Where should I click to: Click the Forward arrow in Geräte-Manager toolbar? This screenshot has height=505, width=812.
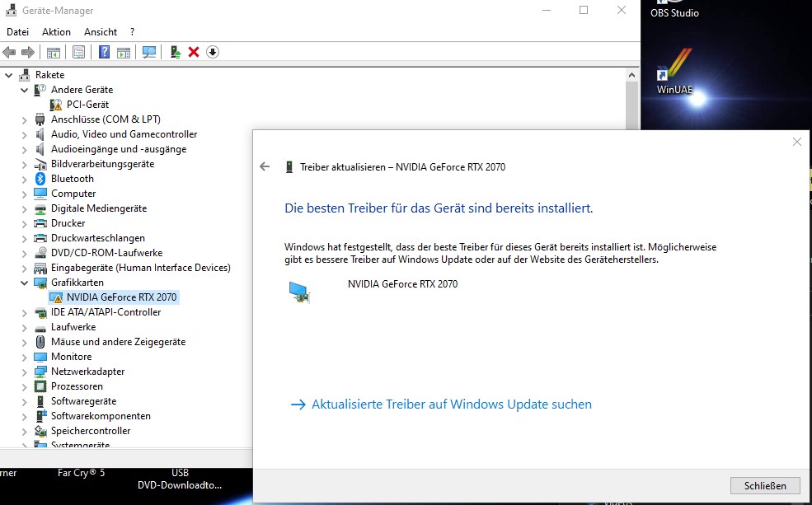click(28, 52)
